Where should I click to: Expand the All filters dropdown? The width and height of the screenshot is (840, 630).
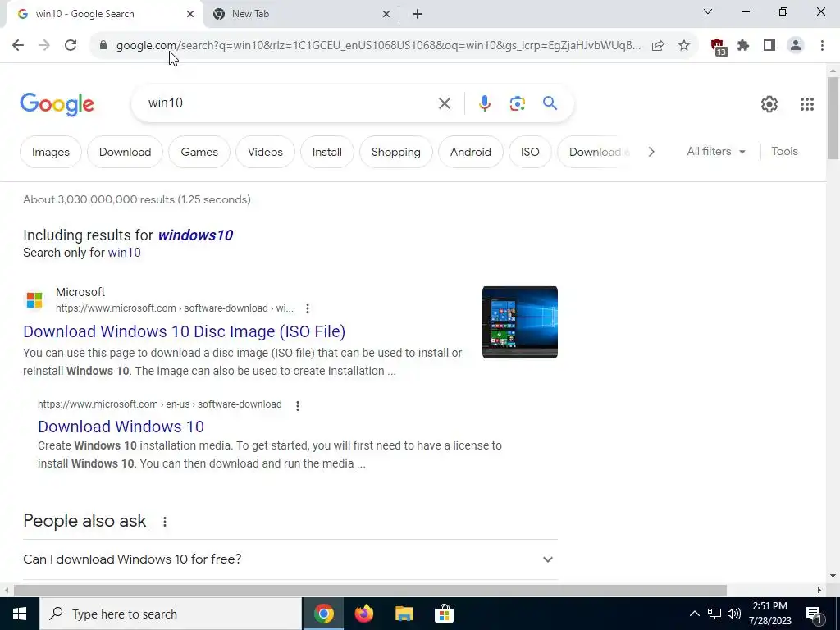pos(716,152)
